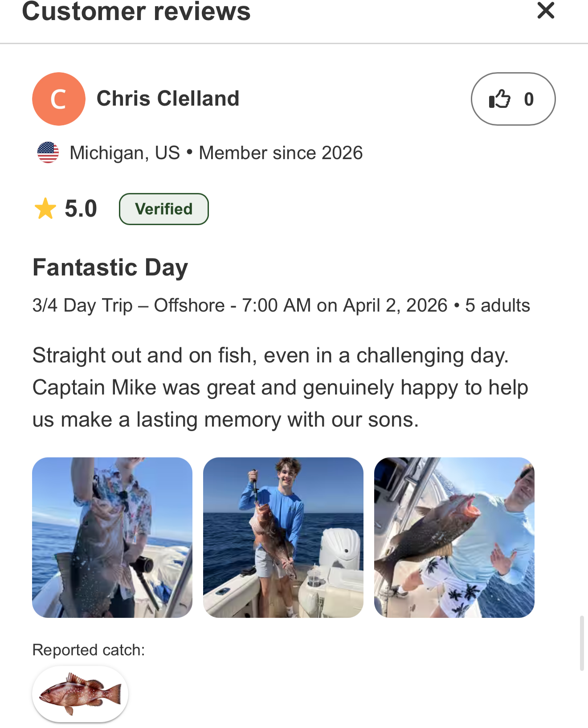Open first photo with floral shirt angler

(112, 538)
